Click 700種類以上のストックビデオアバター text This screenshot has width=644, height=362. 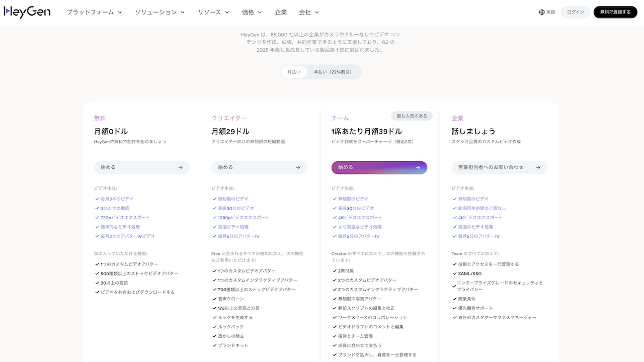click(257, 290)
